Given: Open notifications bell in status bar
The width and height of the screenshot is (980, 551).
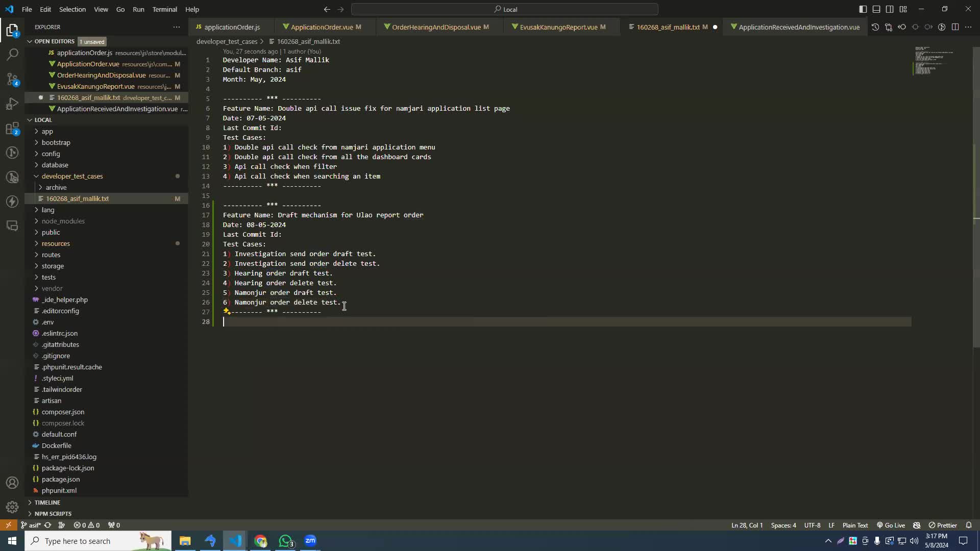Looking at the screenshot, I should pyautogui.click(x=969, y=525).
